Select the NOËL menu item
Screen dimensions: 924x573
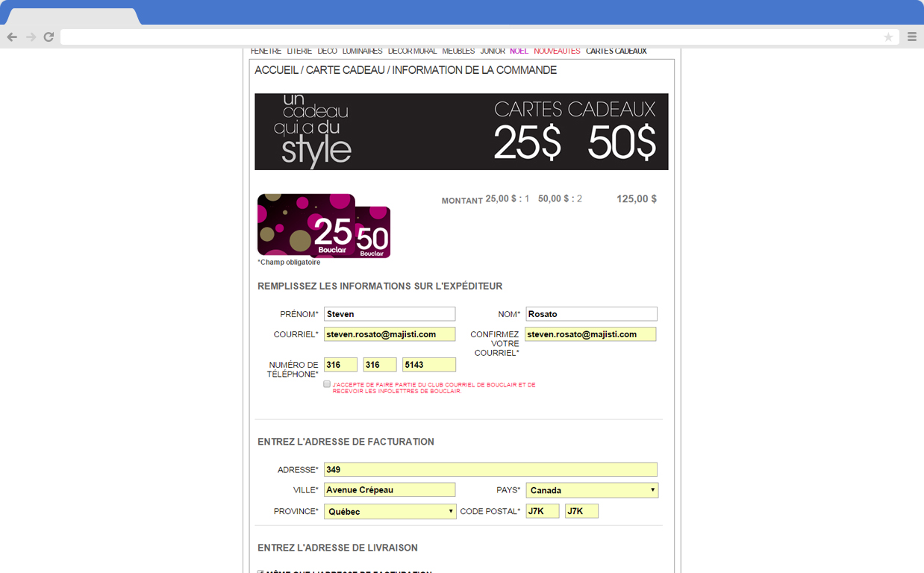coord(519,51)
